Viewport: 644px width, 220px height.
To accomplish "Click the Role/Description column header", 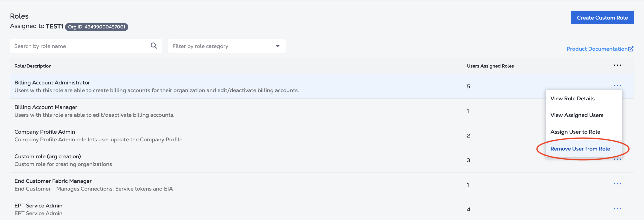I will 33,66.
